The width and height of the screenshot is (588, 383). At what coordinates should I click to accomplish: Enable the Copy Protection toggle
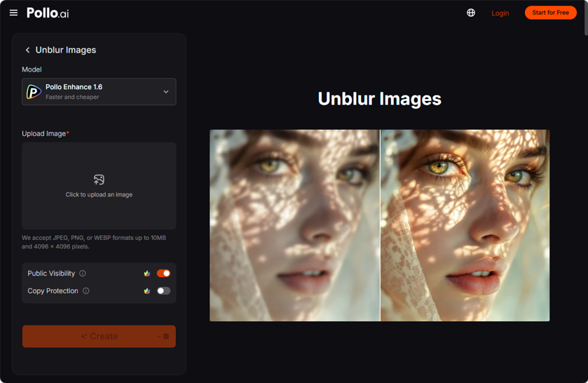click(163, 291)
